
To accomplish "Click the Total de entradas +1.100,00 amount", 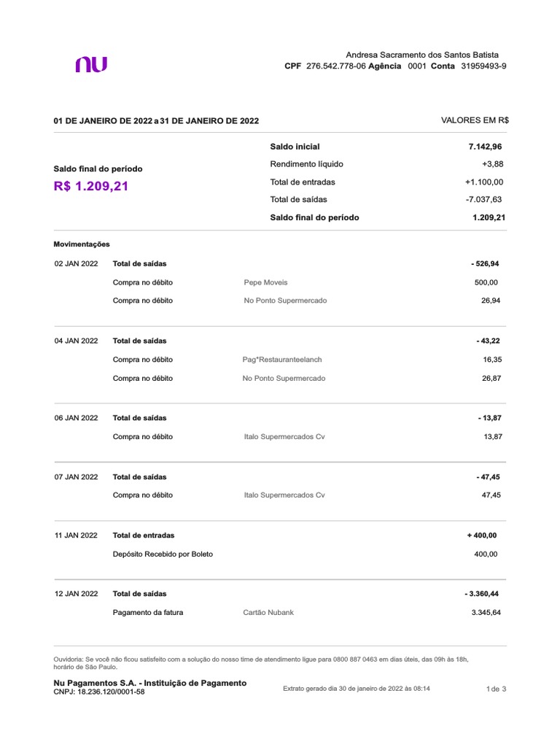I will (483, 182).
